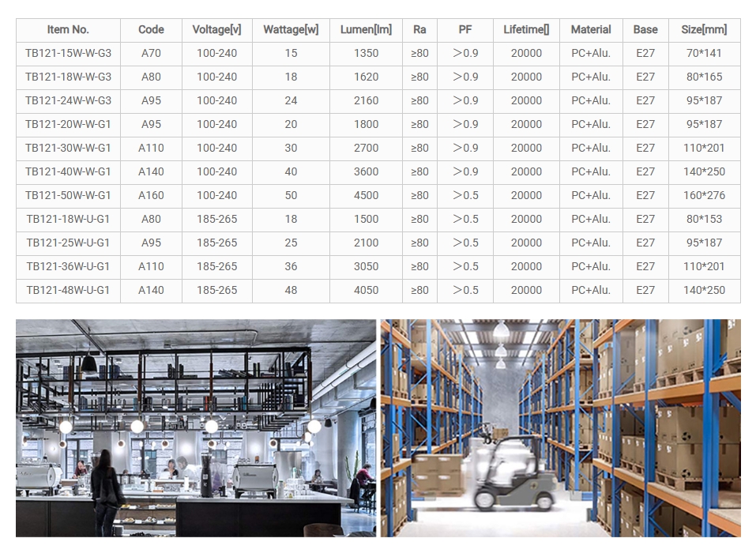
Task: Click wattage cell 20
Action: pyautogui.click(x=291, y=124)
